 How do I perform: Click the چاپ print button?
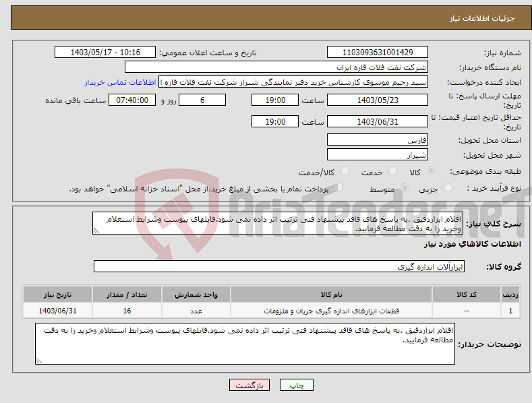(297, 385)
